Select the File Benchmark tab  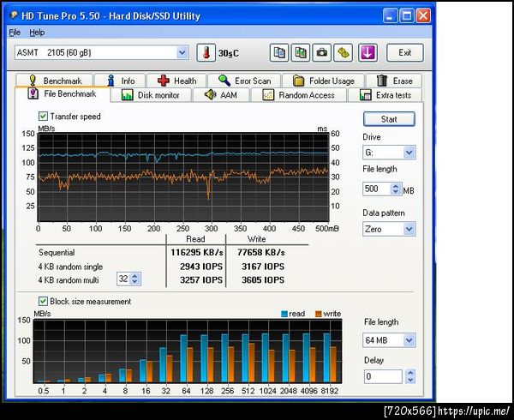pyautogui.click(x=63, y=93)
